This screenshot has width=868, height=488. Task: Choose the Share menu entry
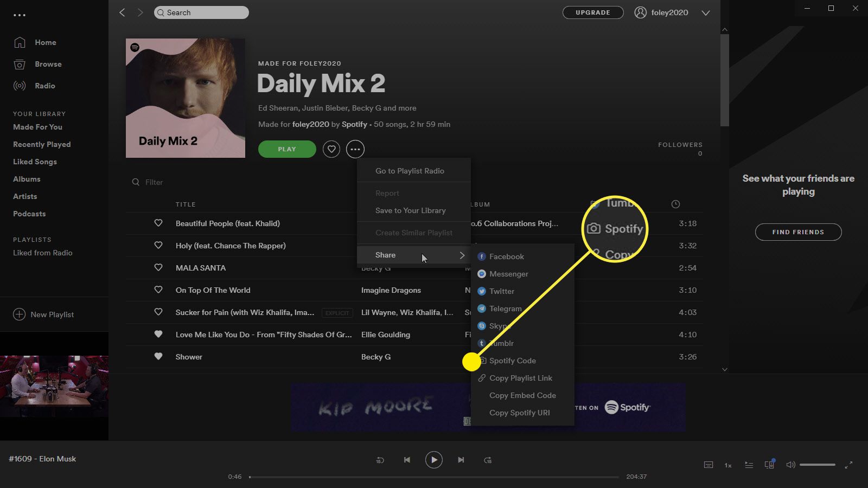(414, 255)
